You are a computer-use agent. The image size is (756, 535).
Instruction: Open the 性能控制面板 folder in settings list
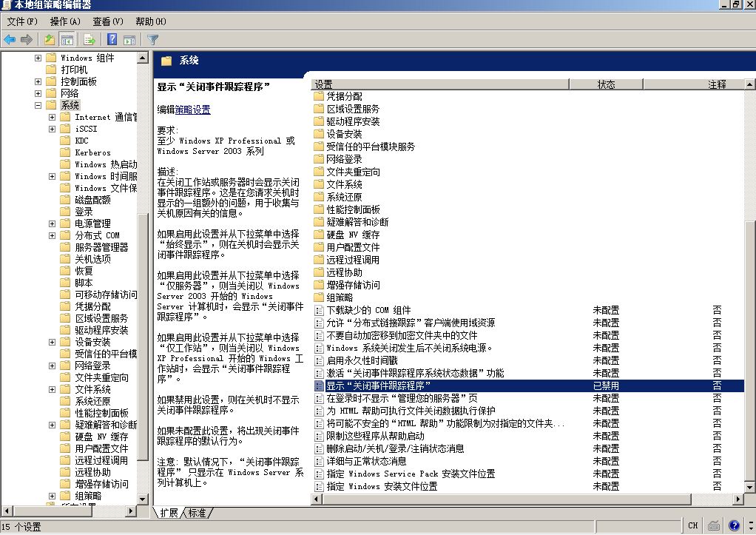353,209
